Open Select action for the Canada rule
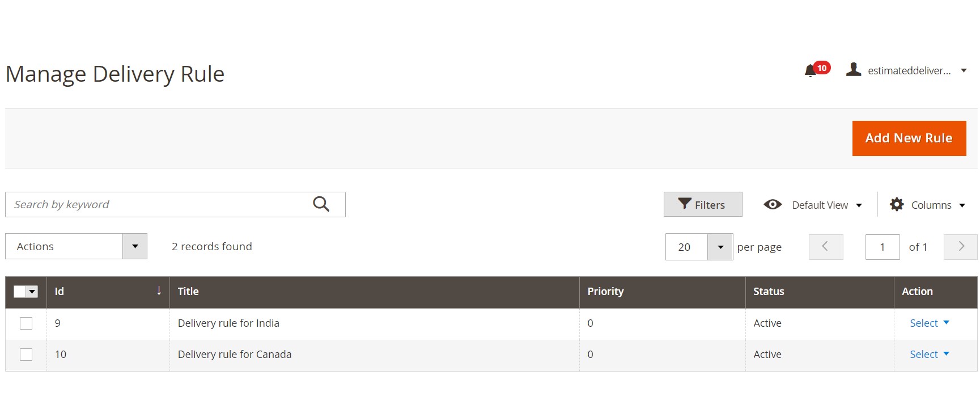The image size is (980, 413). coord(929,355)
